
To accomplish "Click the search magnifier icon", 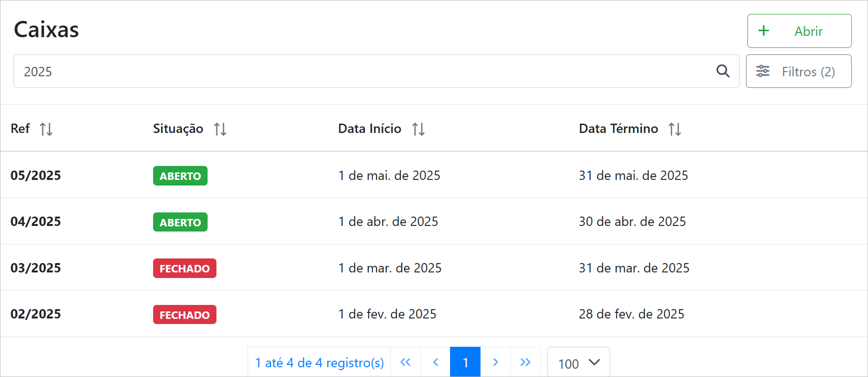I will coord(722,71).
